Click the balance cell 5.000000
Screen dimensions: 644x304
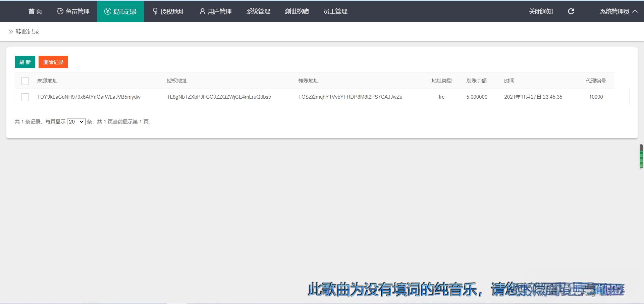(x=477, y=97)
